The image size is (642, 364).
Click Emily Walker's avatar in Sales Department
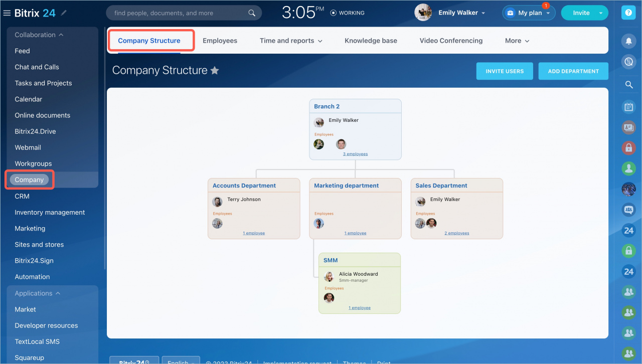coord(420,202)
